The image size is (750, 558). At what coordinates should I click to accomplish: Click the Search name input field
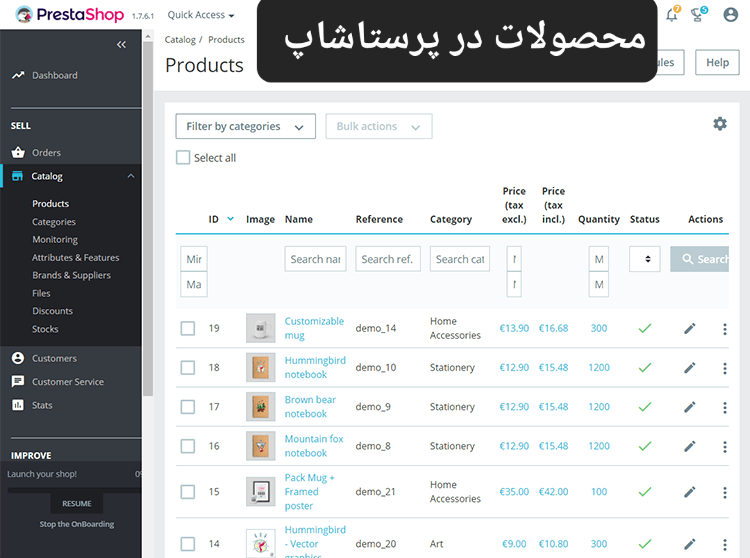(x=315, y=259)
